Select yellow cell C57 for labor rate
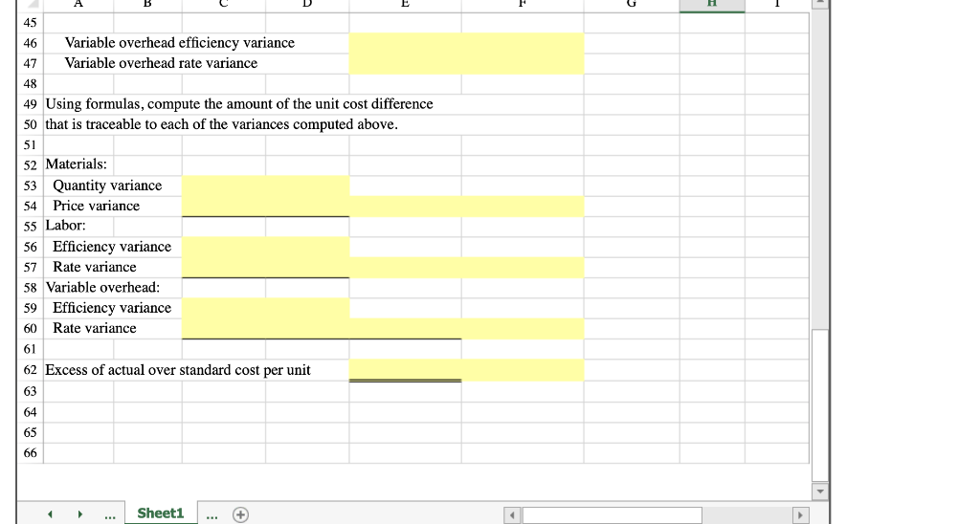980x524 pixels. (224, 268)
